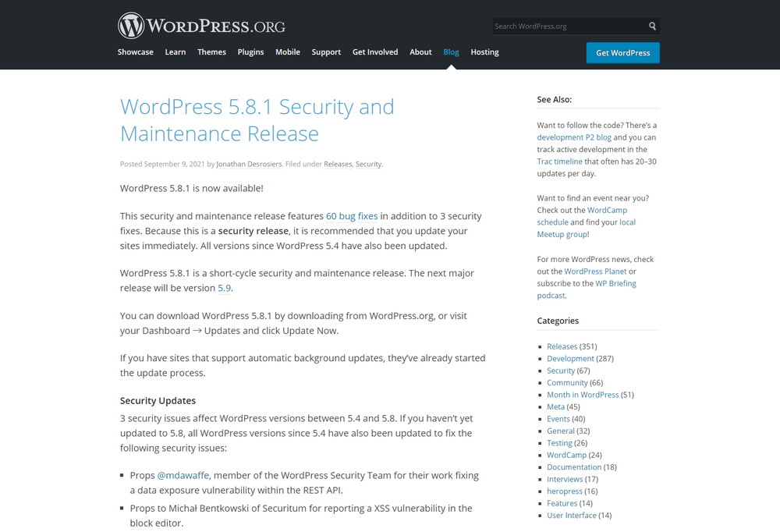780x532 pixels.
Task: Open the Support nav item
Action: click(x=326, y=51)
